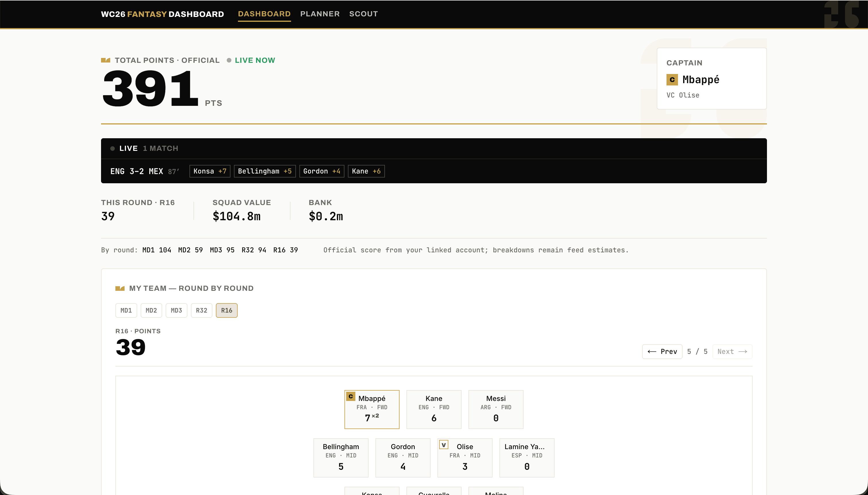This screenshot has width=868, height=495.
Task: Open the Gordon ENG MID player card
Action: (x=403, y=458)
